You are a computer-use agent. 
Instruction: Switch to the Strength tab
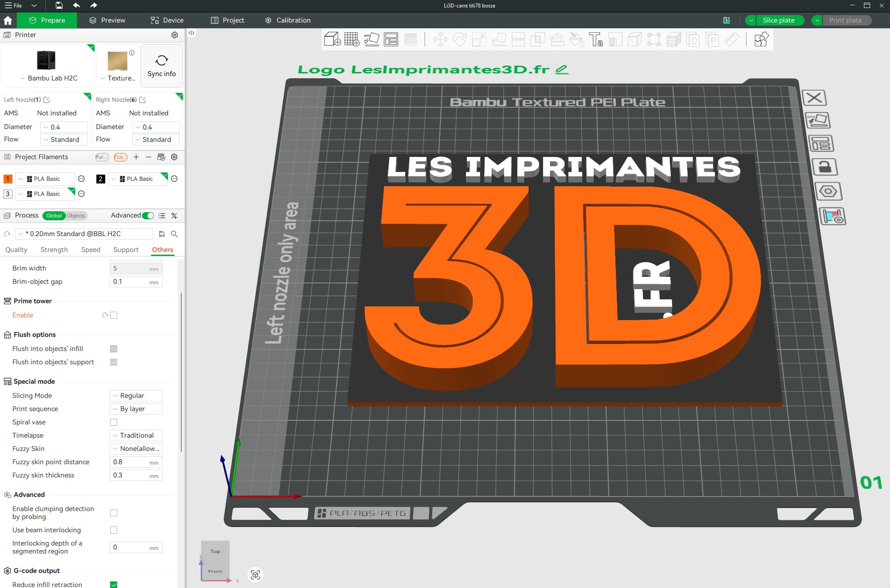[x=54, y=250]
